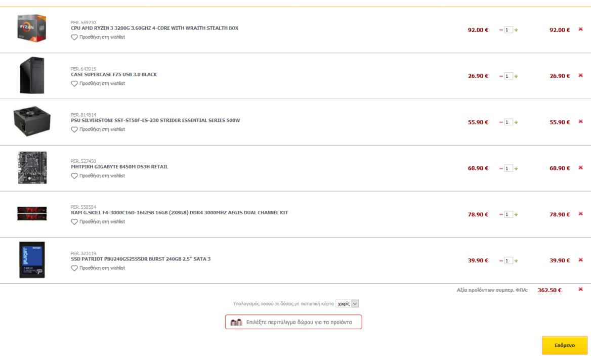
Task: Click the G.Skill RAM sticks thumbnail
Action: click(32, 213)
